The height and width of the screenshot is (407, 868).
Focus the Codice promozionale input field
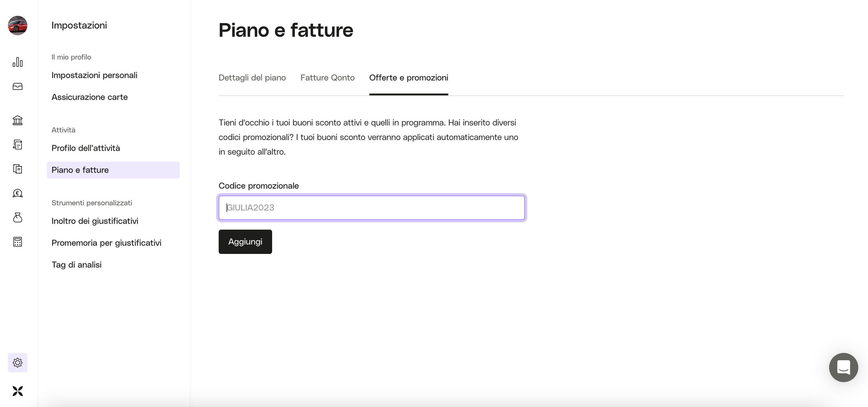(372, 207)
